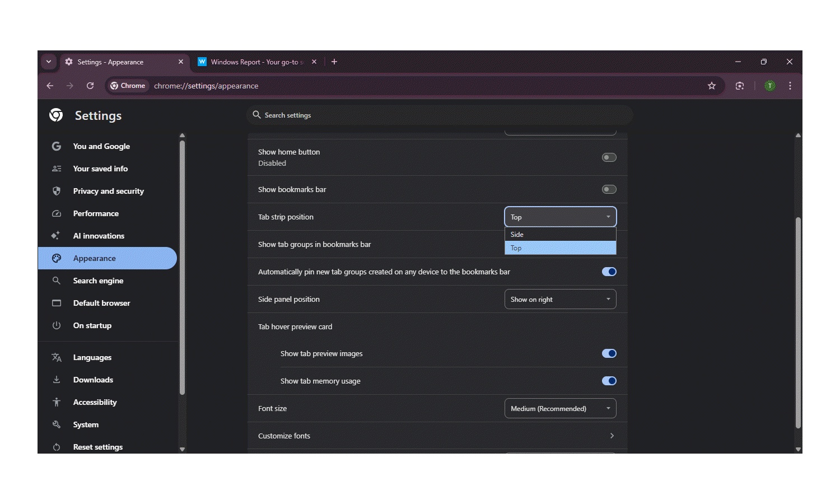Click the green profile avatar icon
840x504 pixels.
point(770,86)
